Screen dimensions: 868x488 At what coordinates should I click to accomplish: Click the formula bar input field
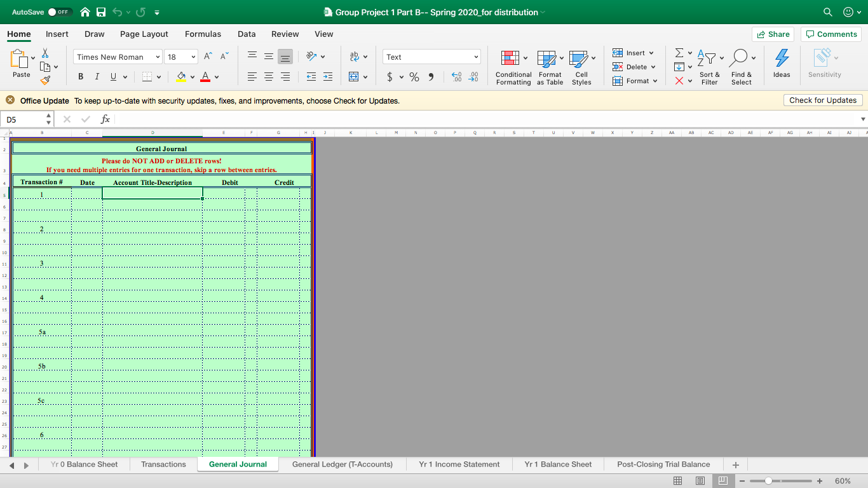[485, 119]
